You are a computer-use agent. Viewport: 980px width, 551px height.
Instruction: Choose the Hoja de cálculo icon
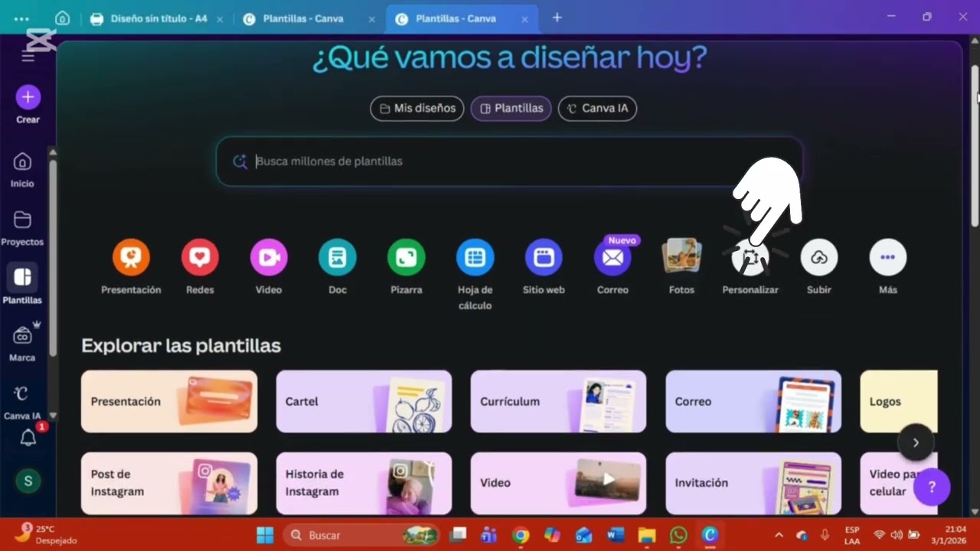[x=475, y=257]
